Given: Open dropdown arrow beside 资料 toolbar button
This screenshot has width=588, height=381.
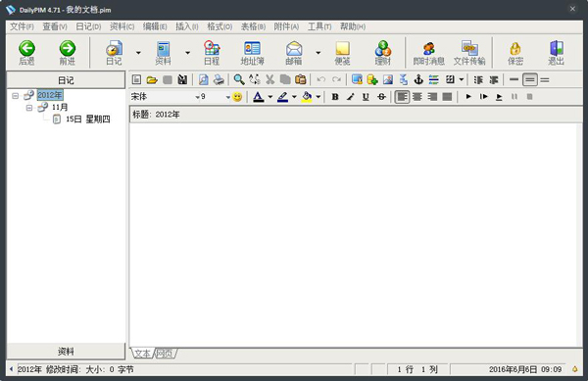Looking at the screenshot, I should (x=187, y=53).
